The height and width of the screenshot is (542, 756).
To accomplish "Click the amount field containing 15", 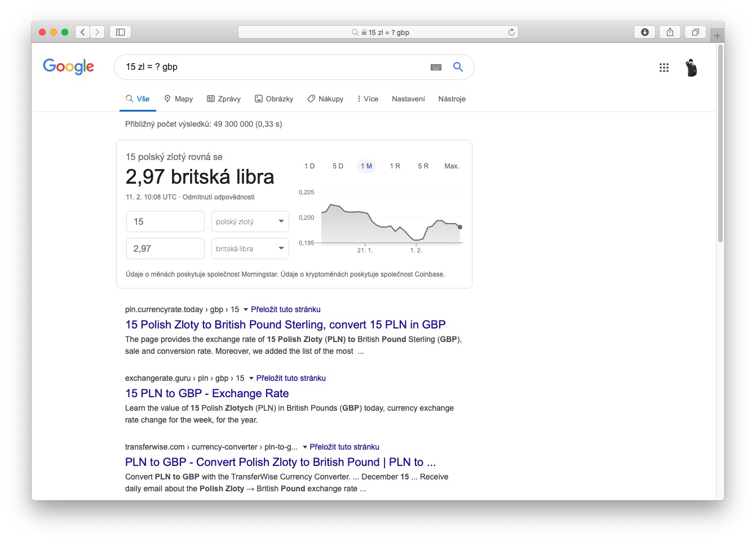I will tap(165, 221).
